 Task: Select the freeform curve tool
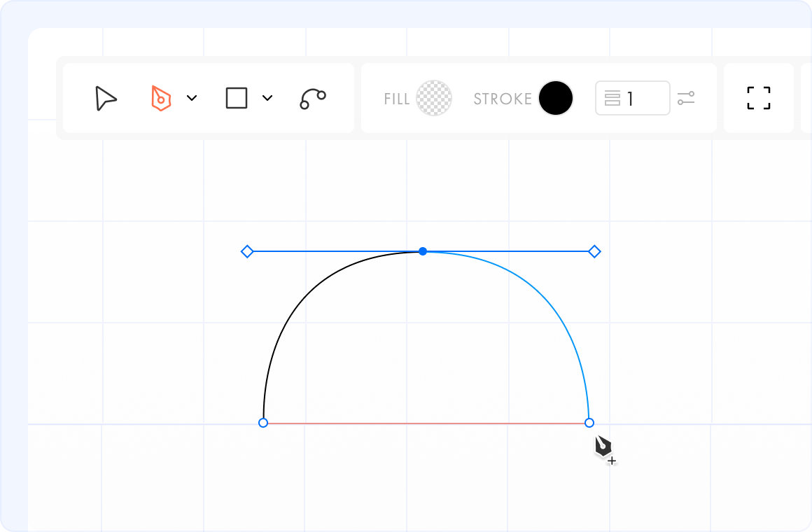[x=312, y=98]
